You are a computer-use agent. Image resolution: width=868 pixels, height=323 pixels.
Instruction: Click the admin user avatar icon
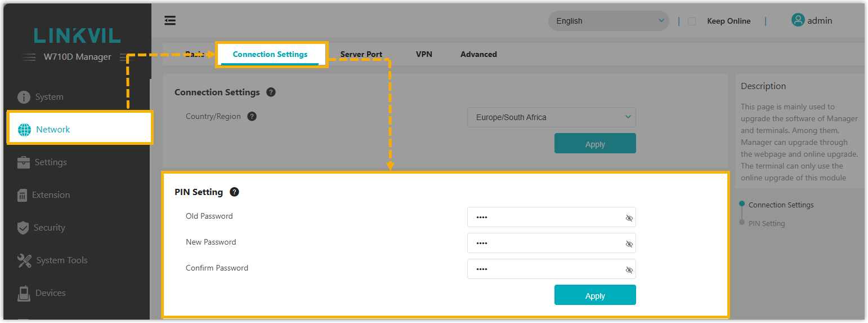[798, 20]
